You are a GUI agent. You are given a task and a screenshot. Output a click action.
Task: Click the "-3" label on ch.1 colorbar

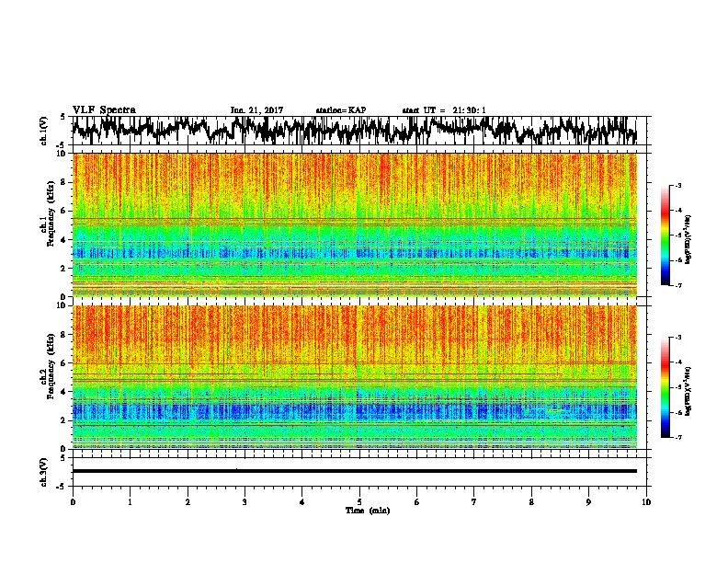pyautogui.click(x=677, y=186)
